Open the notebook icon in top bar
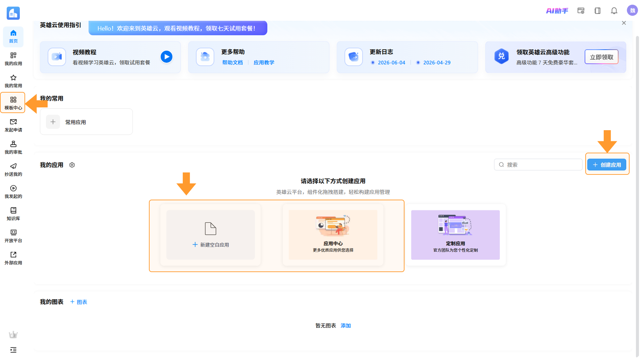The height and width of the screenshot is (362, 644). pos(597,11)
